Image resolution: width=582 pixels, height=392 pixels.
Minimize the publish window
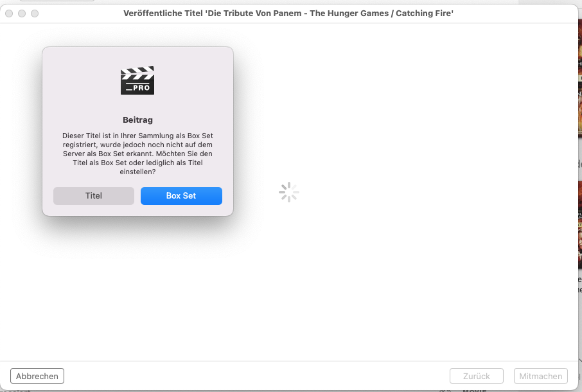[22, 13]
